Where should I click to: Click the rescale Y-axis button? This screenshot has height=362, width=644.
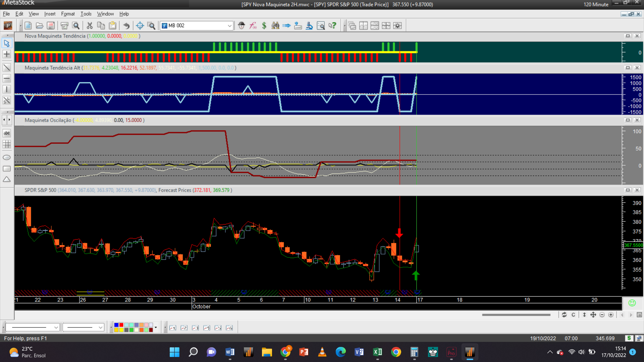tap(584, 315)
